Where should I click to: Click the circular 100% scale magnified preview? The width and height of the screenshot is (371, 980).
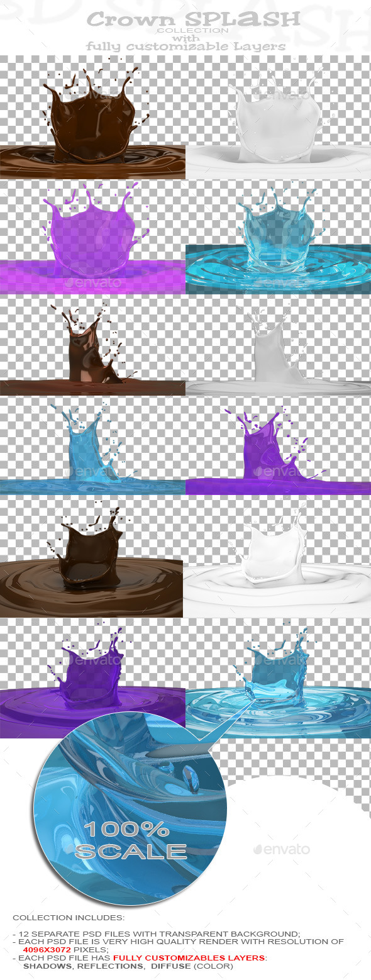coord(130,808)
